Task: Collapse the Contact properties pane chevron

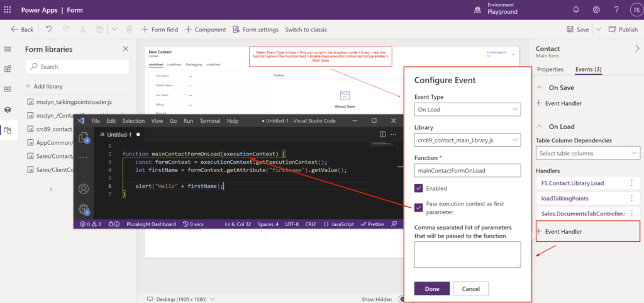Action: [636, 49]
